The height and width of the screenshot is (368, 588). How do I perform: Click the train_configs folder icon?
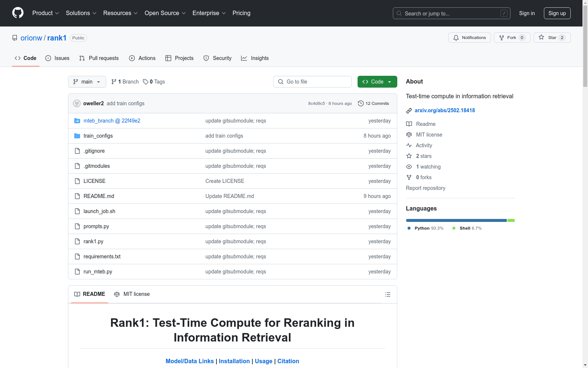pyautogui.click(x=77, y=136)
